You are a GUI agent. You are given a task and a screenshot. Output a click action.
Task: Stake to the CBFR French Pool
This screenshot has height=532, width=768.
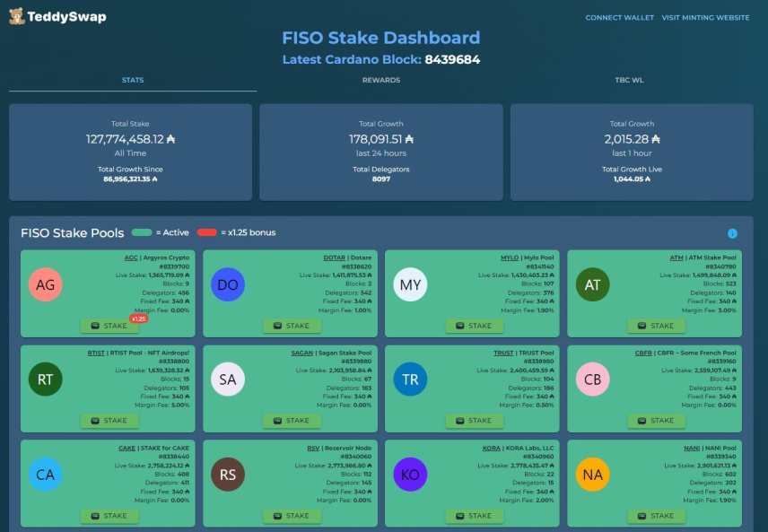[x=657, y=421]
